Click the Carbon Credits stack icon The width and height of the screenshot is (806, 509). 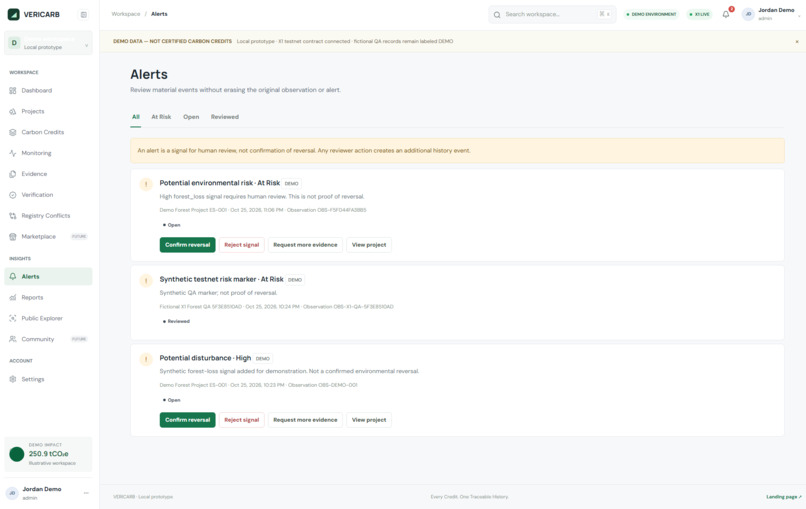tap(13, 132)
